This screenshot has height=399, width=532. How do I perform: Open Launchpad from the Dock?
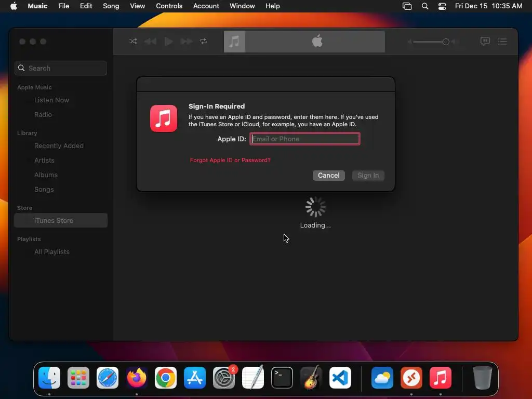78,378
